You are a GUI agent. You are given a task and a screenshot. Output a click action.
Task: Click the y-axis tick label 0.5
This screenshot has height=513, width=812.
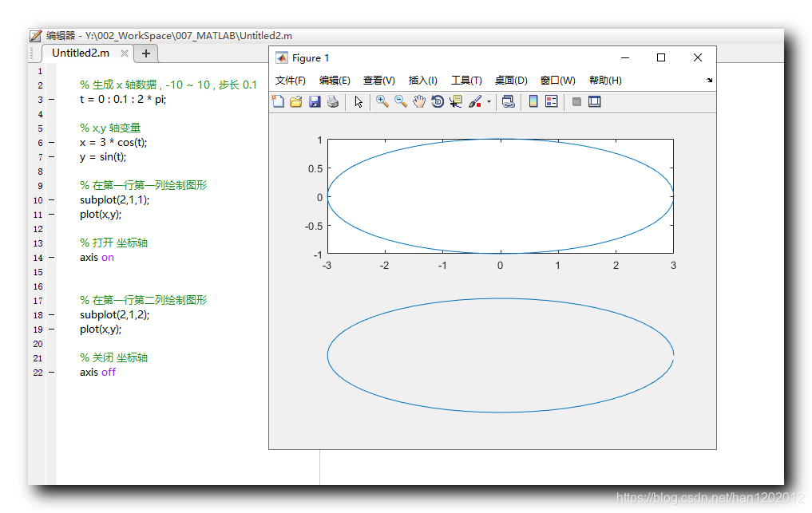tap(315, 169)
